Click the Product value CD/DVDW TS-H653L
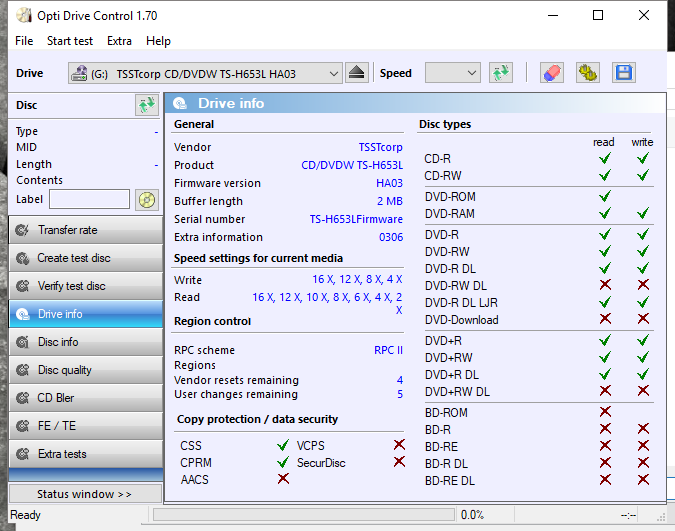 click(x=352, y=165)
